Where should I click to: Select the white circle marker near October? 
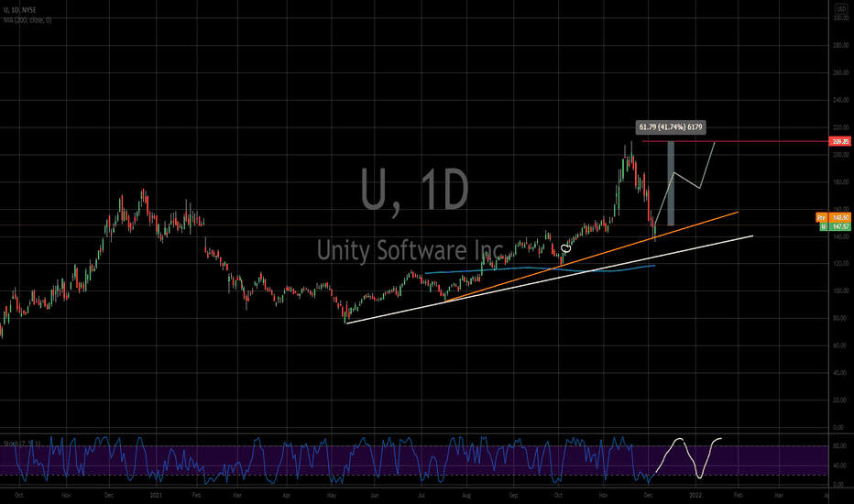(x=565, y=248)
